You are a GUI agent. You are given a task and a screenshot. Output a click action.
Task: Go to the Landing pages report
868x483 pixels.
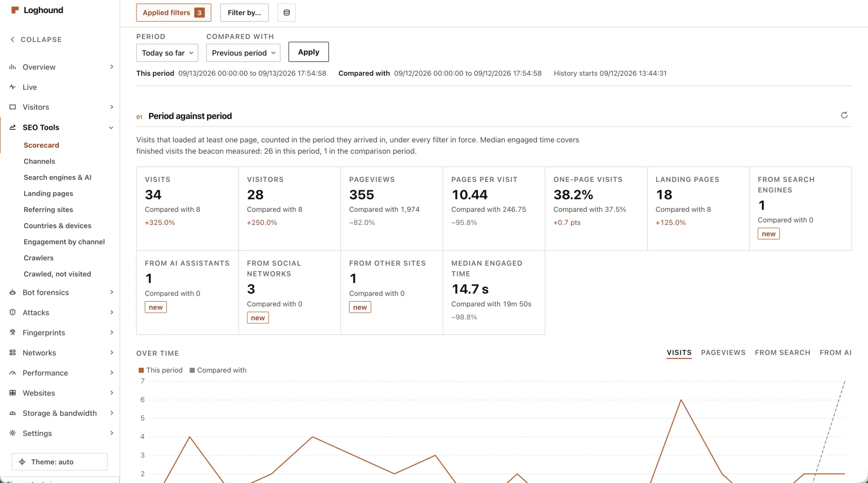pyautogui.click(x=48, y=193)
